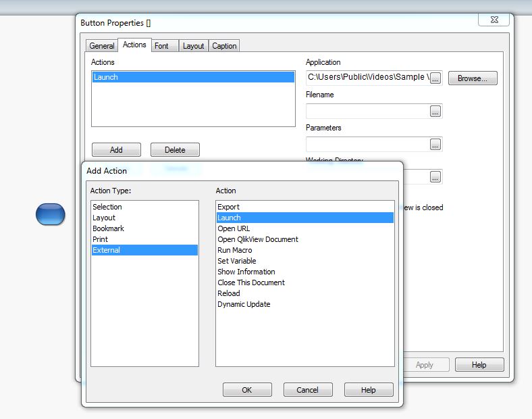Select Layout action type
The height and width of the screenshot is (419, 532).
point(144,218)
